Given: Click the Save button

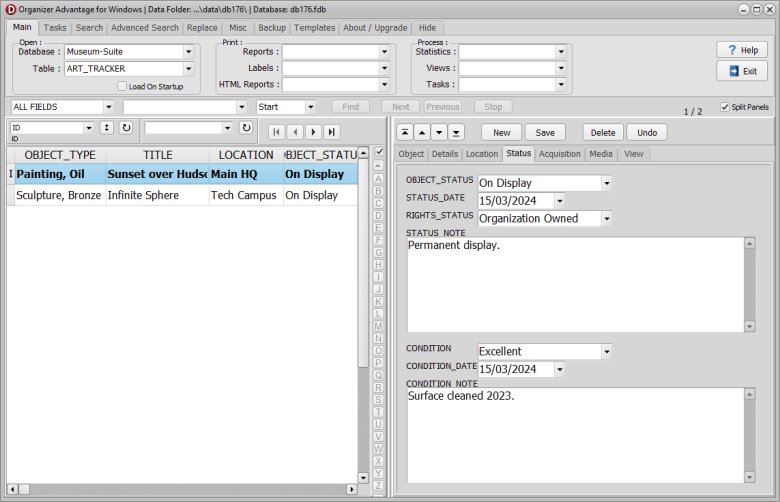Looking at the screenshot, I should point(545,132).
